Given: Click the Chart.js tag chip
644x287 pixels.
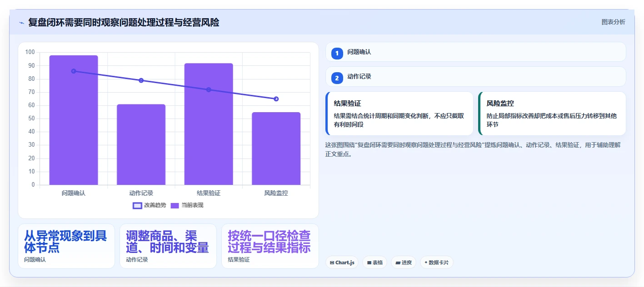Looking at the screenshot, I should coord(342,262).
